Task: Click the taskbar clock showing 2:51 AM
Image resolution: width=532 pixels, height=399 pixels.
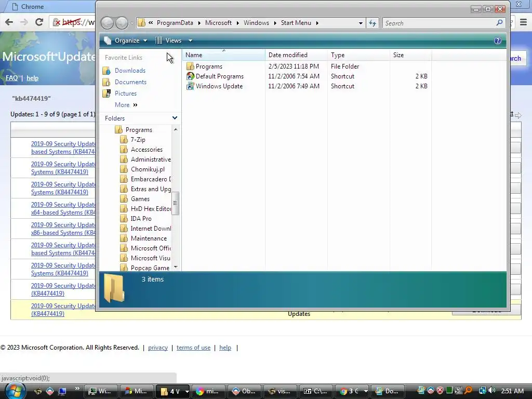Action: coord(512,391)
